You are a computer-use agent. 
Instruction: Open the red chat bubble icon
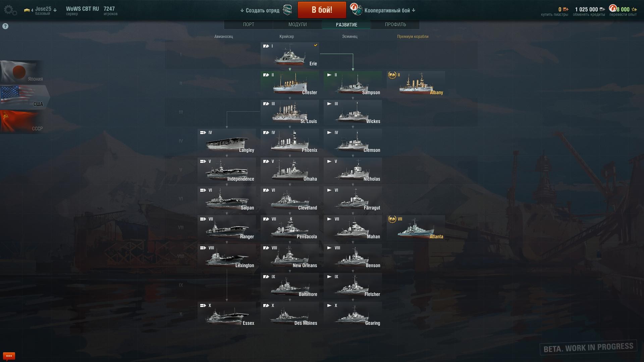(x=9, y=356)
